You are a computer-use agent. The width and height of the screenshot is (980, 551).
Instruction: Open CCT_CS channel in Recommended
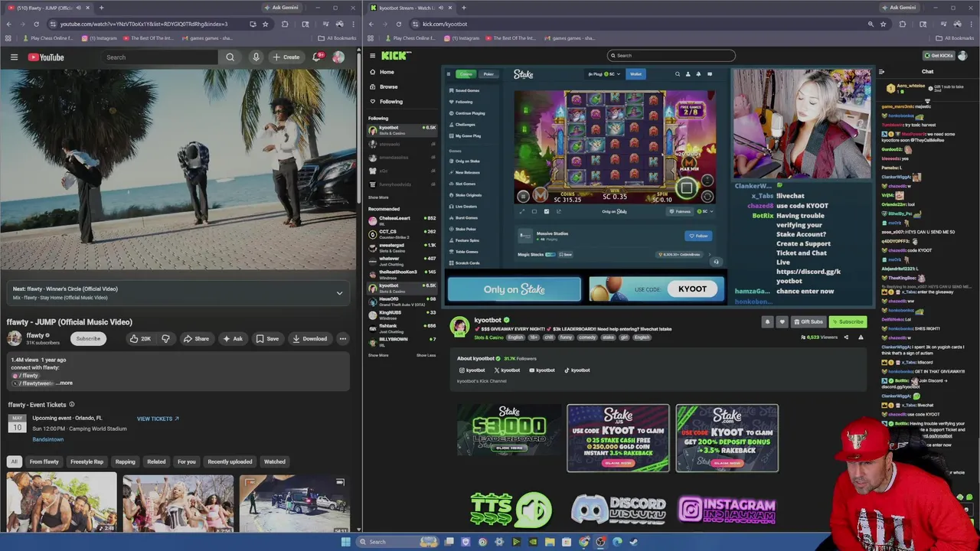(x=403, y=233)
